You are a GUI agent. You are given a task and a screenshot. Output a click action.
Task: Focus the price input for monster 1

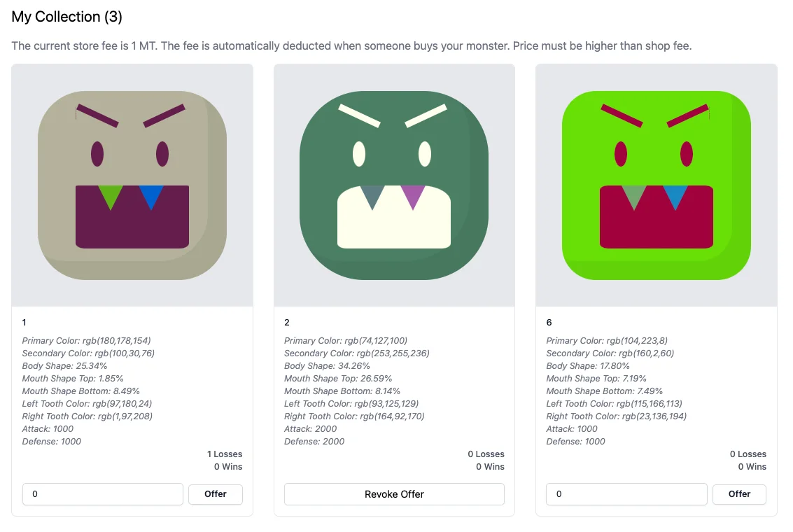pyautogui.click(x=103, y=494)
